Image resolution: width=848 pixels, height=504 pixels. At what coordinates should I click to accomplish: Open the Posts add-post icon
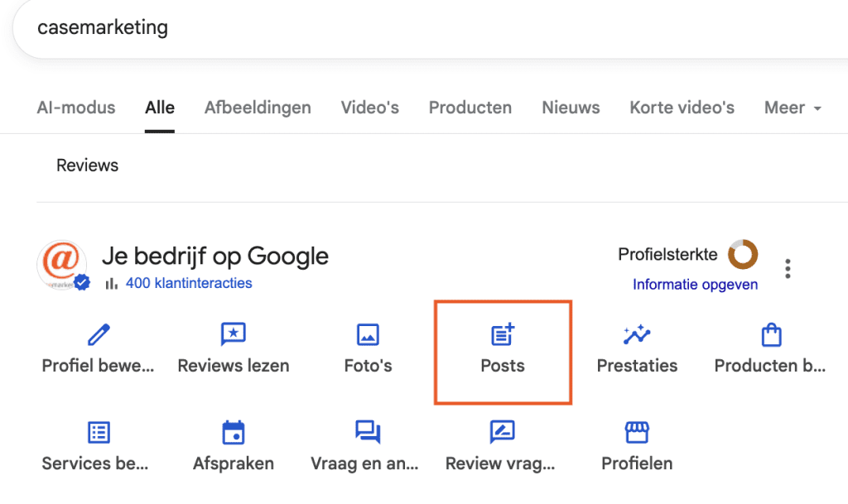pyautogui.click(x=503, y=334)
